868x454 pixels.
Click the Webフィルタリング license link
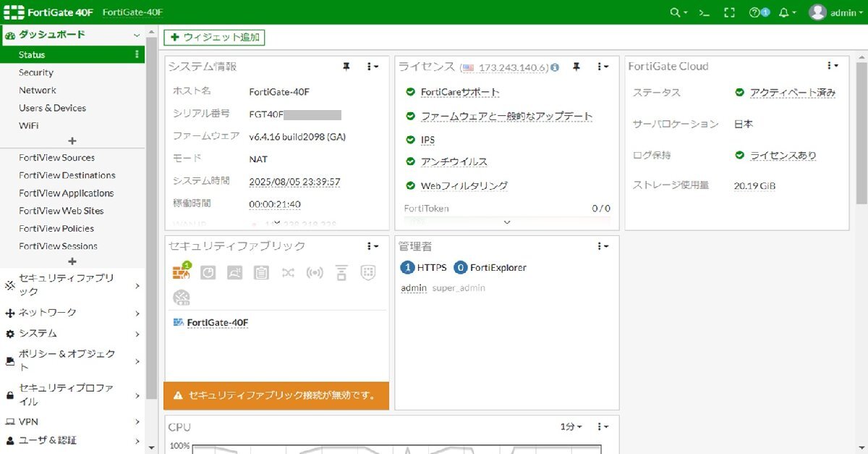pyautogui.click(x=464, y=185)
